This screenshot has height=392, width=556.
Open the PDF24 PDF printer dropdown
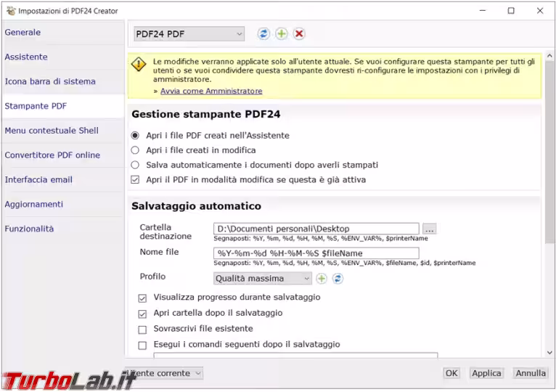click(189, 34)
